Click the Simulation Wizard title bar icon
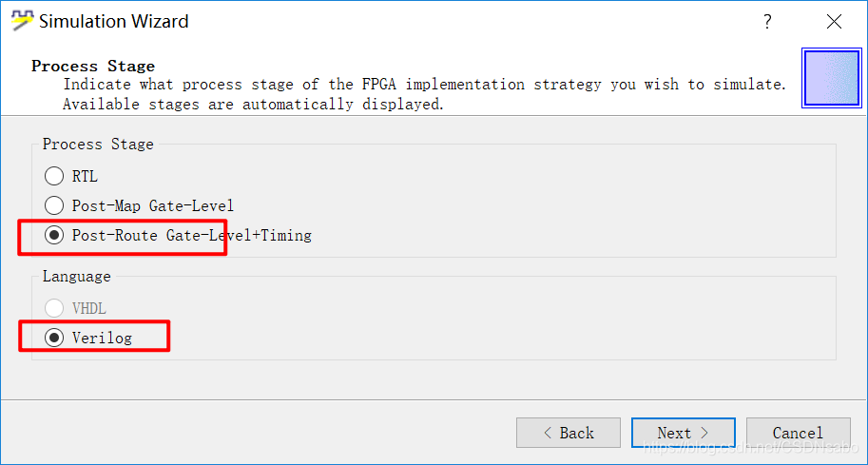 22,21
